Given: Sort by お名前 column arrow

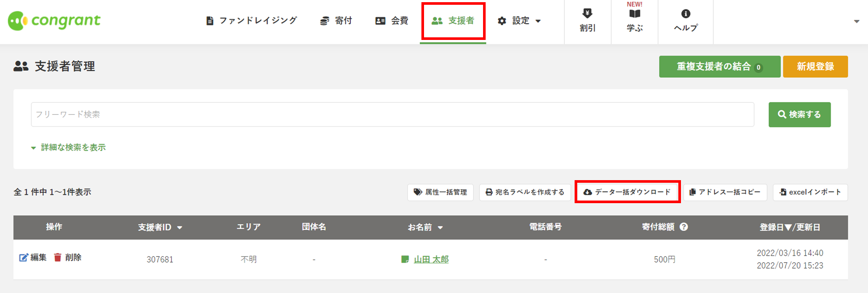Looking at the screenshot, I should (x=440, y=227).
